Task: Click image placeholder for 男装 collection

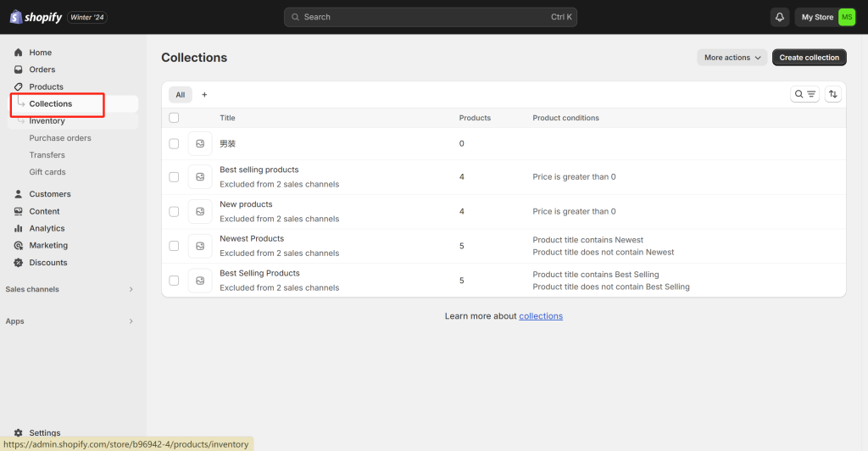Action: tap(200, 144)
